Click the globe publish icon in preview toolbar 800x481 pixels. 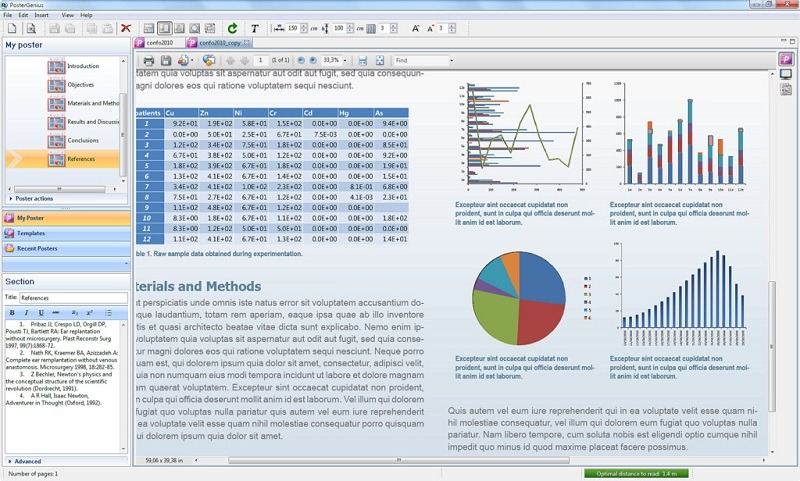click(x=209, y=61)
